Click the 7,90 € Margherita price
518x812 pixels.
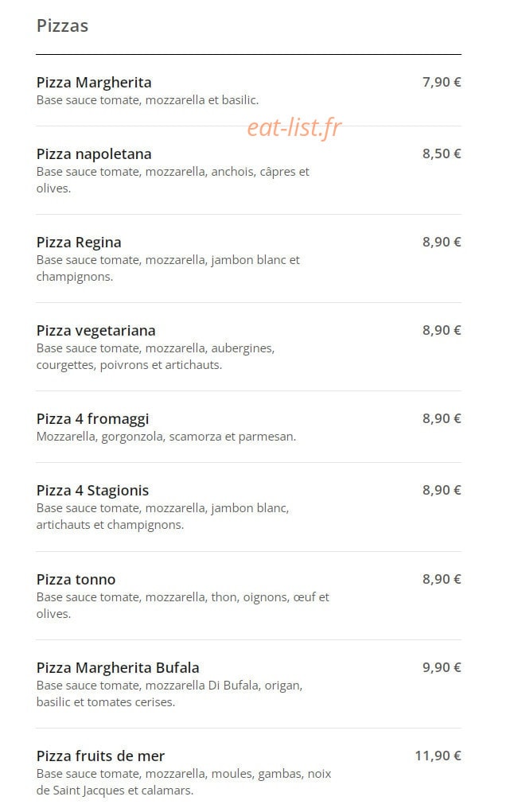pyautogui.click(x=442, y=83)
